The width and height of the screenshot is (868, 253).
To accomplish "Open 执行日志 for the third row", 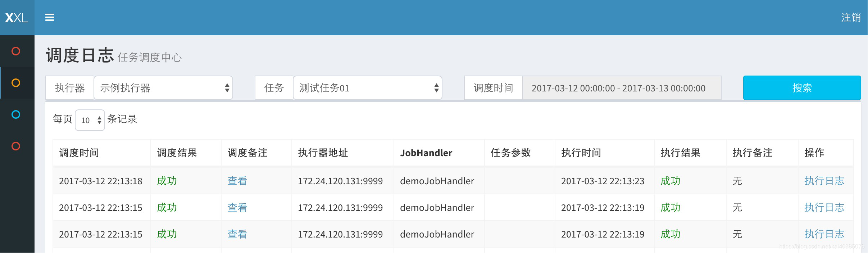I will (x=824, y=234).
